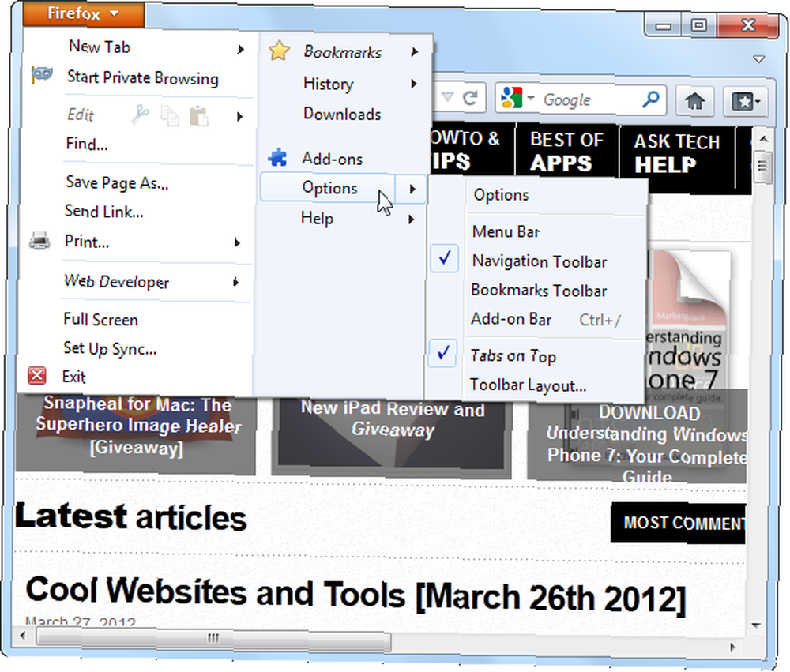
Task: Choose Save Page As...
Action: [117, 182]
